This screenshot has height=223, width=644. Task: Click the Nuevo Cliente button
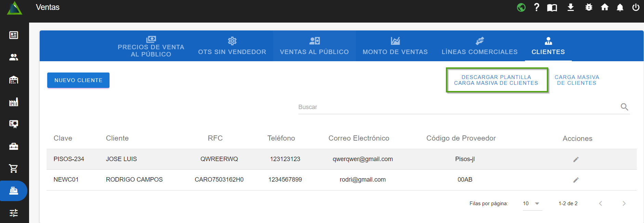pyautogui.click(x=78, y=80)
